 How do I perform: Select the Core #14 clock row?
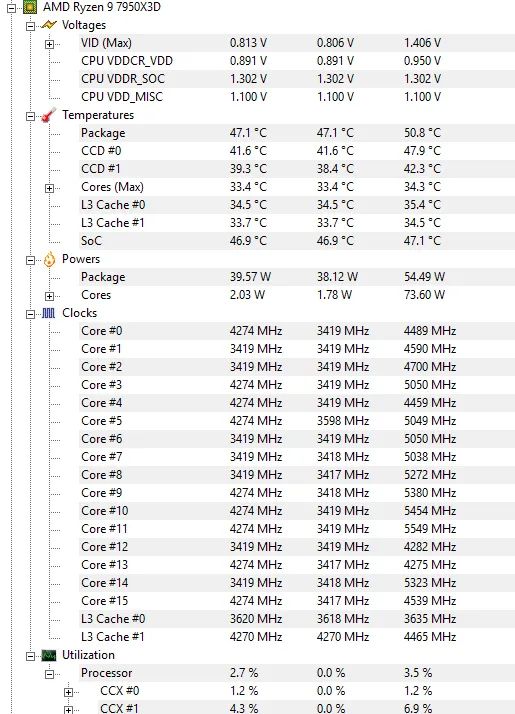tap(297, 582)
